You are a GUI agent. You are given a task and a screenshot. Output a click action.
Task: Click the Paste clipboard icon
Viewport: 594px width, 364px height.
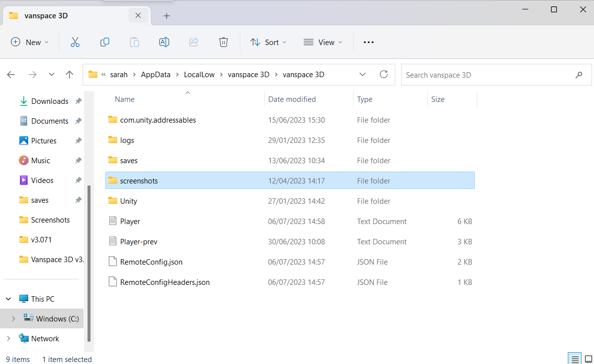tap(135, 42)
